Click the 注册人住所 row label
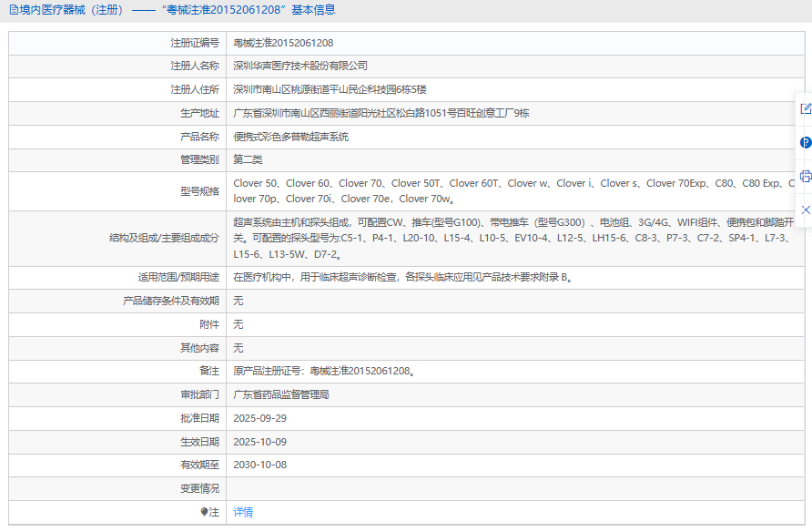 click(x=195, y=89)
